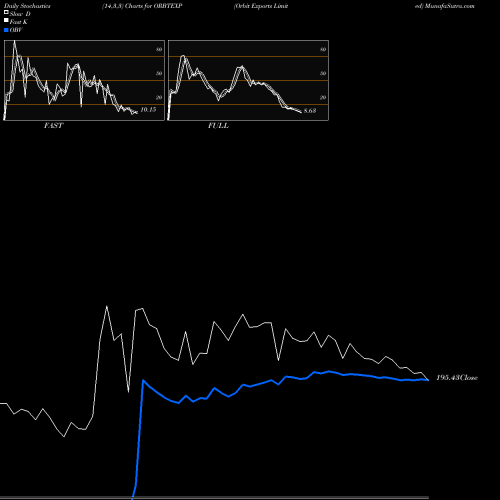Click the Slow D legend text

[20, 14]
